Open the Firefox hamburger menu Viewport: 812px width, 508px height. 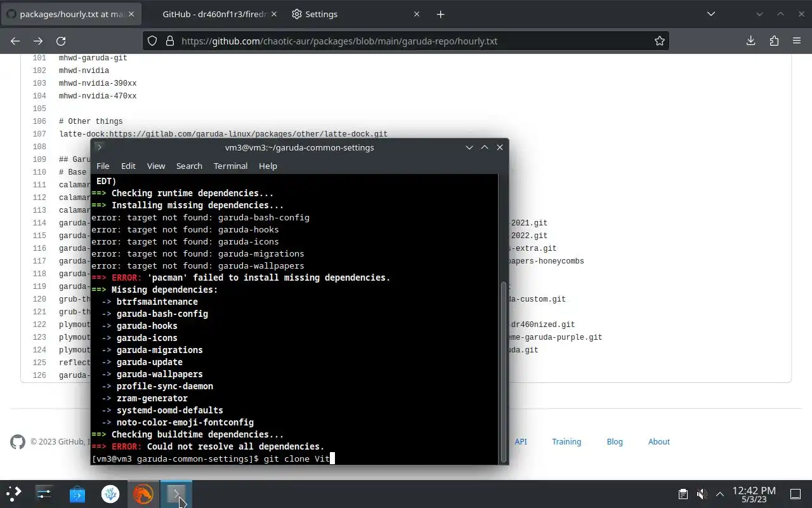point(797,41)
